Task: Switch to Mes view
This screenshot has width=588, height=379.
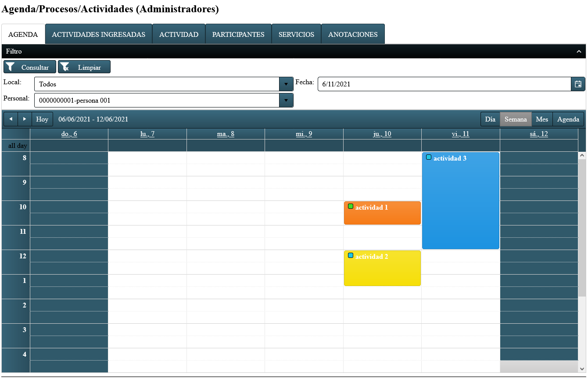Action: pyautogui.click(x=542, y=119)
